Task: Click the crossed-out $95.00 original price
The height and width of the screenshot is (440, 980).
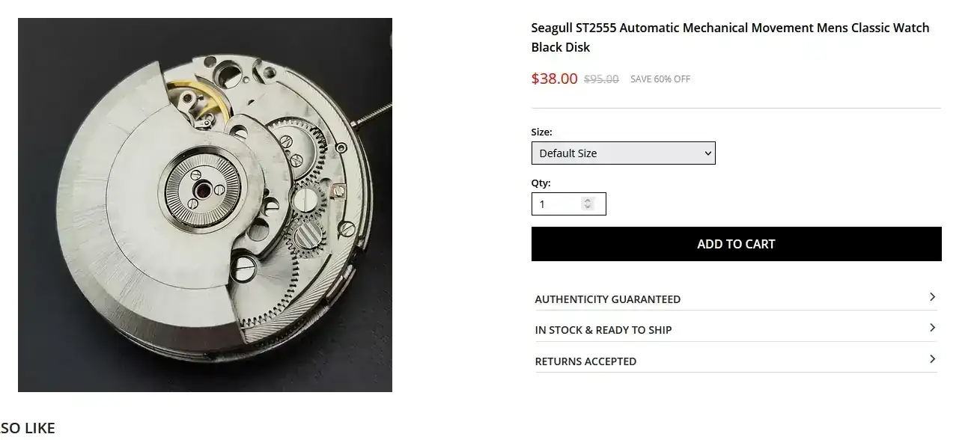Action: tap(601, 79)
